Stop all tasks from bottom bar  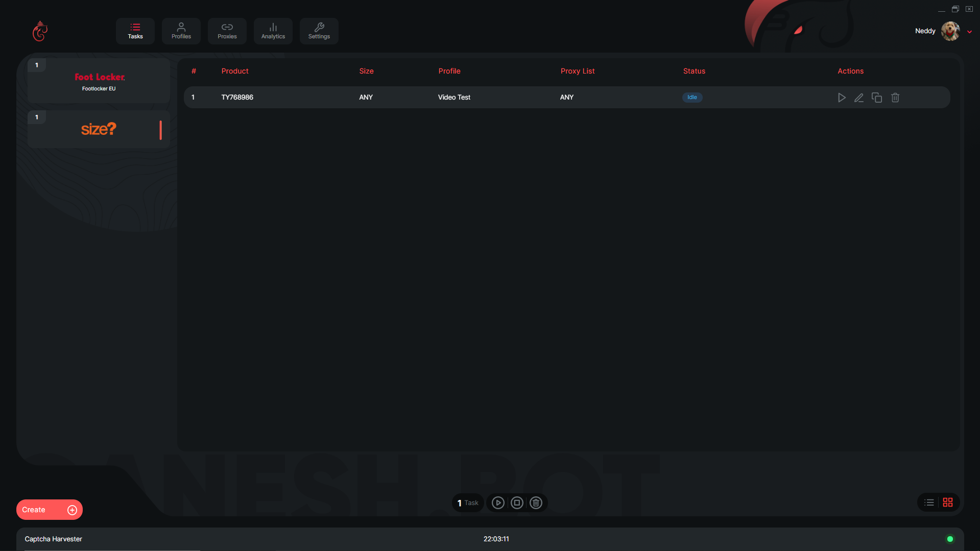point(517,503)
